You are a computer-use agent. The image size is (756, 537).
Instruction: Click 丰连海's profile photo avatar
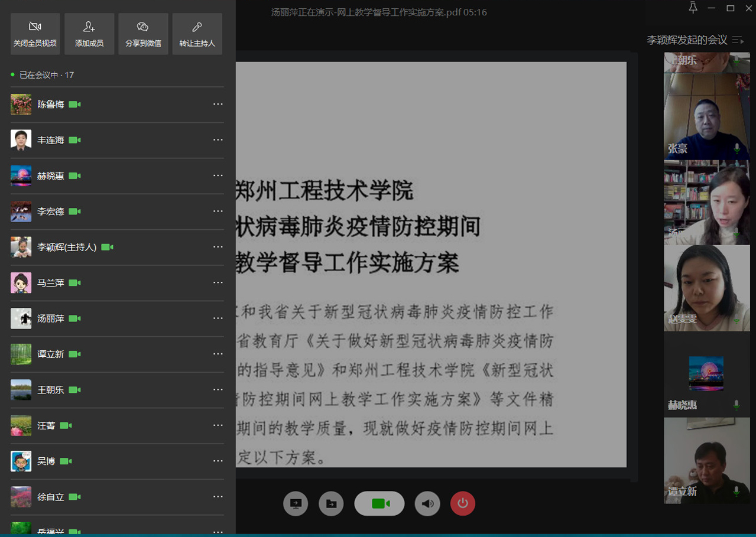point(21,140)
